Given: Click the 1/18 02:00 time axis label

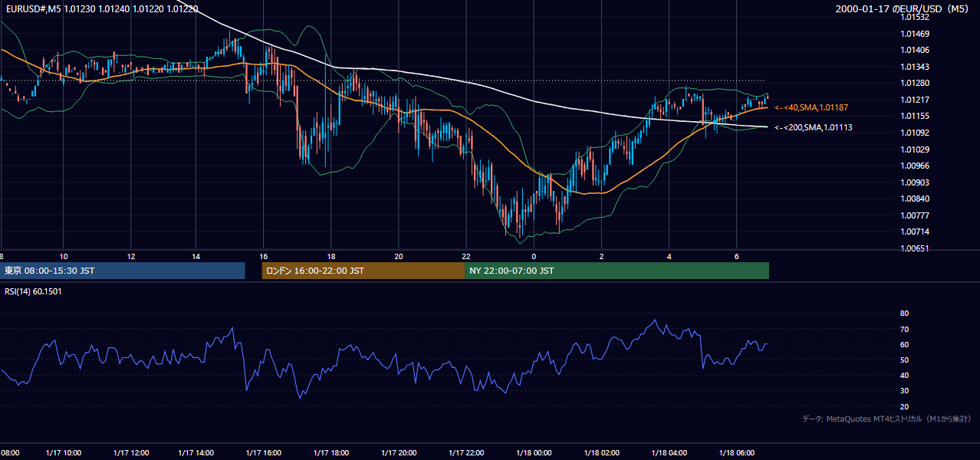Looking at the screenshot, I should tap(600, 452).
